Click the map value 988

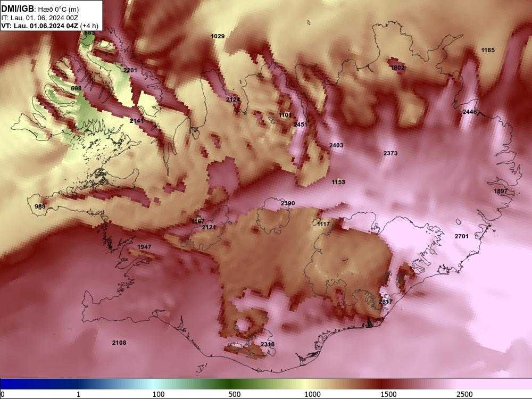[x=40, y=206]
